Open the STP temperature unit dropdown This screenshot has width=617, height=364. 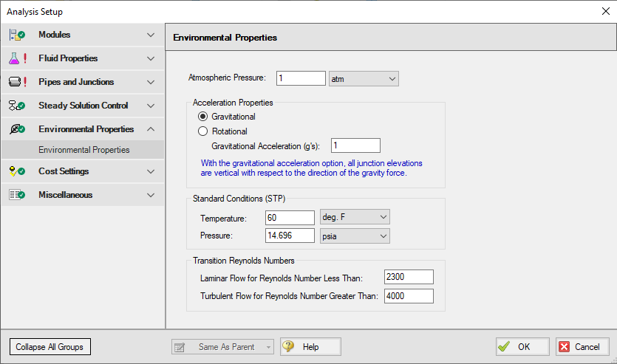(354, 217)
